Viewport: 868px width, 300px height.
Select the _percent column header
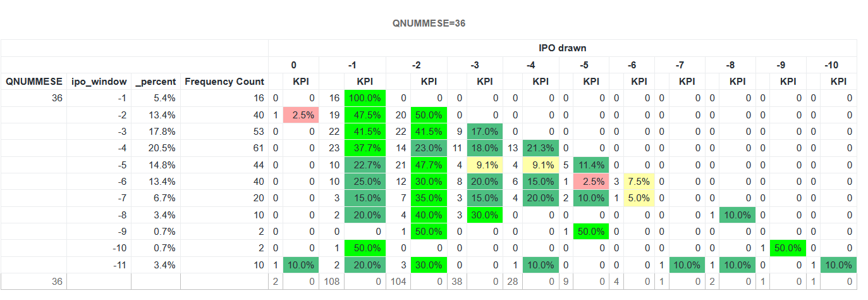pyautogui.click(x=156, y=82)
